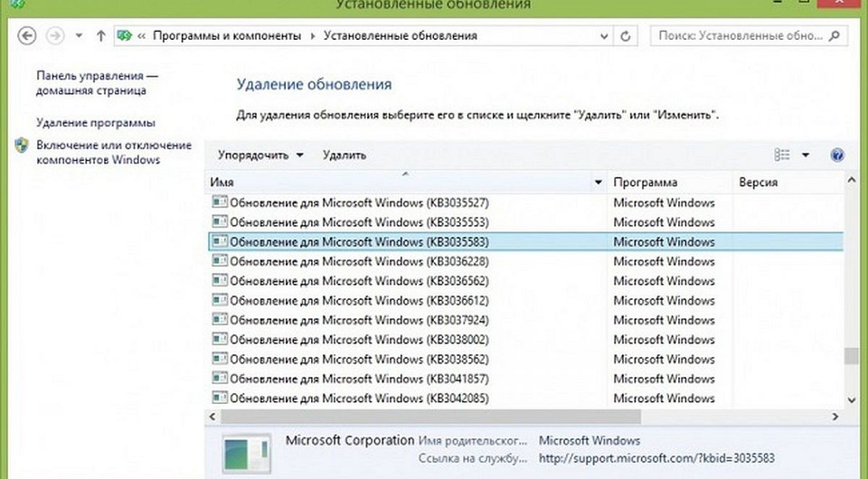Image resolution: width=868 pixels, height=479 pixels.
Task: Select update KB3035527 row
Action: (x=524, y=203)
